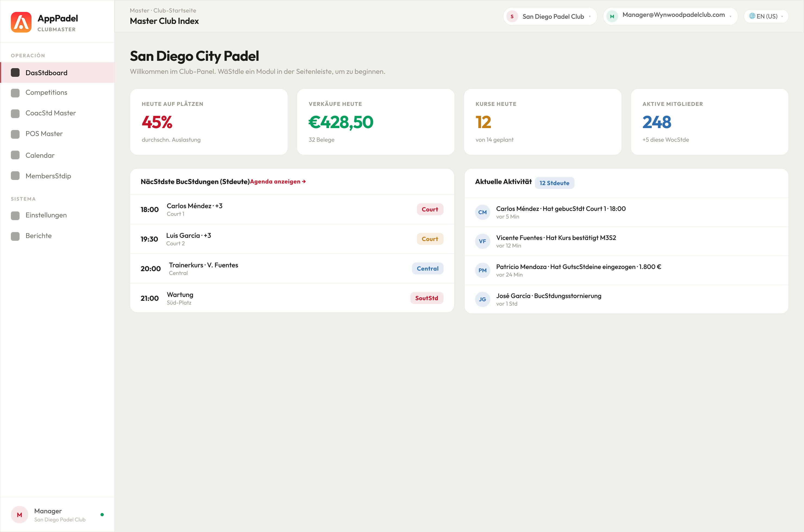Click the AppPadel logo icon

pyautogui.click(x=21, y=22)
